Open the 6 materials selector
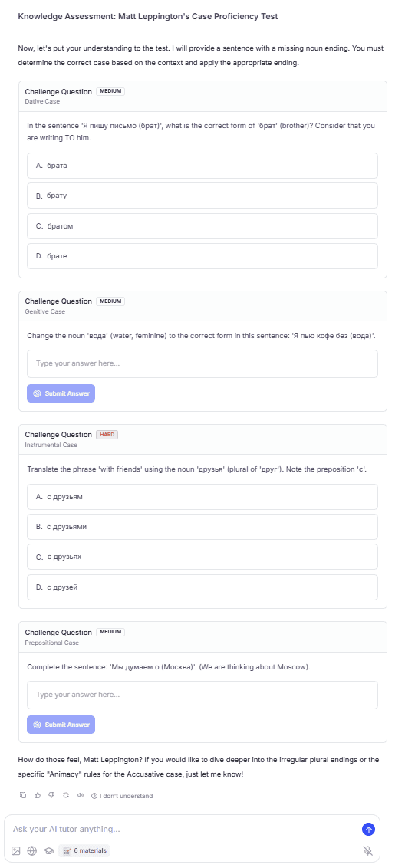The image size is (405, 868). coord(84,851)
